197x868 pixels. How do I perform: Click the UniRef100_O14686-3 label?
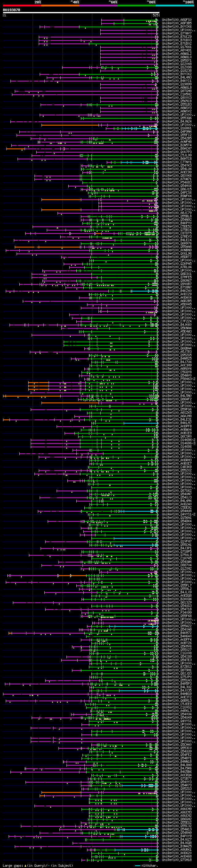[179, 443]
